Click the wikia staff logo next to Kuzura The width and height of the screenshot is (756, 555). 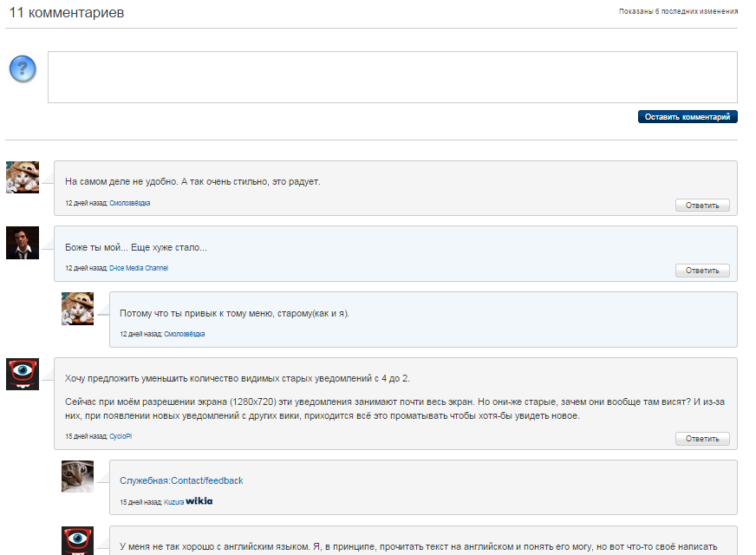199,501
